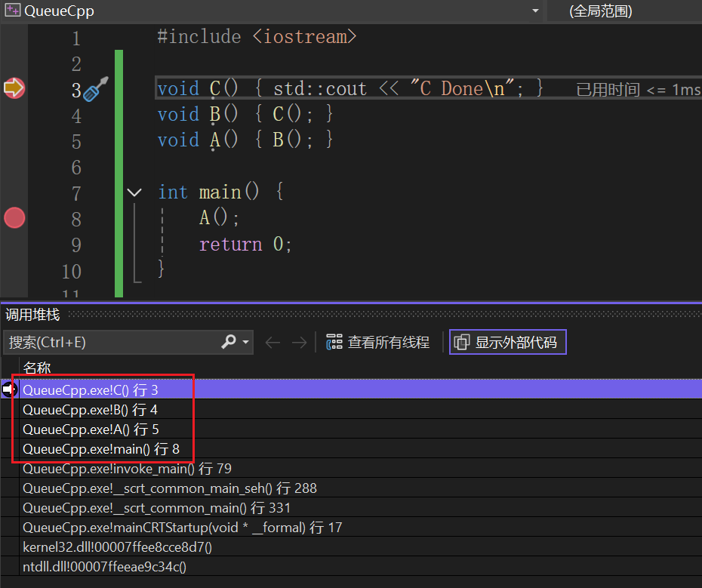
Task: Click the next search result arrow
Action: click(x=299, y=343)
